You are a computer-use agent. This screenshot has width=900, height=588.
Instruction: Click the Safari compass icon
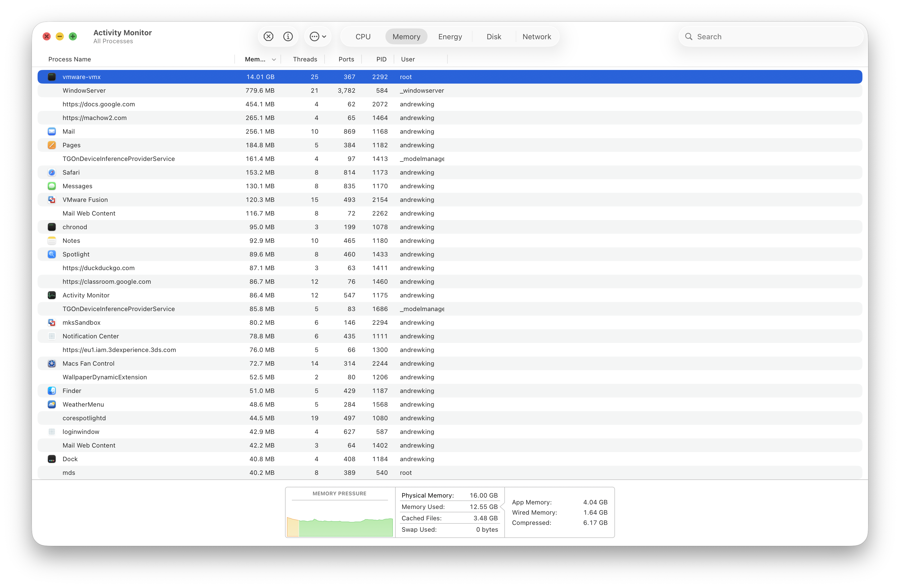52,172
